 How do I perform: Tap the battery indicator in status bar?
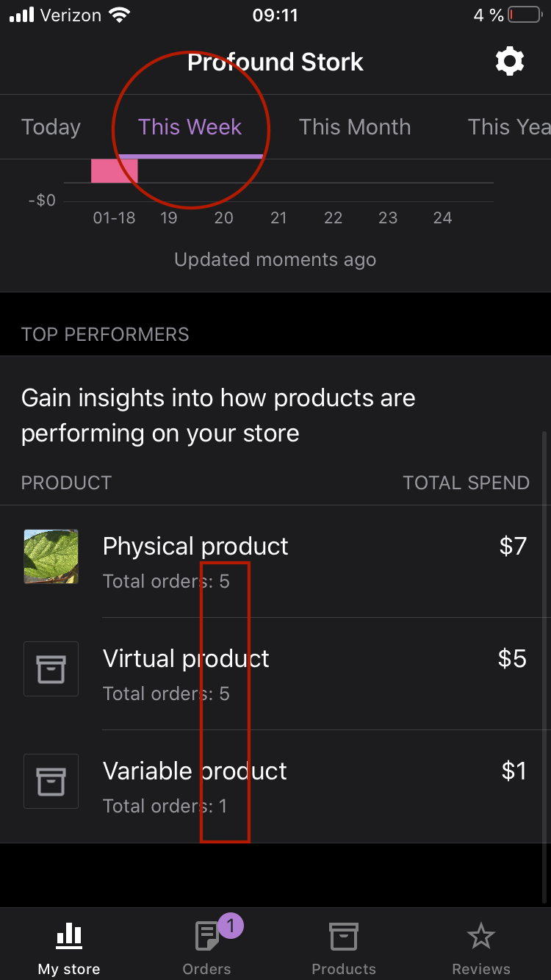[525, 15]
